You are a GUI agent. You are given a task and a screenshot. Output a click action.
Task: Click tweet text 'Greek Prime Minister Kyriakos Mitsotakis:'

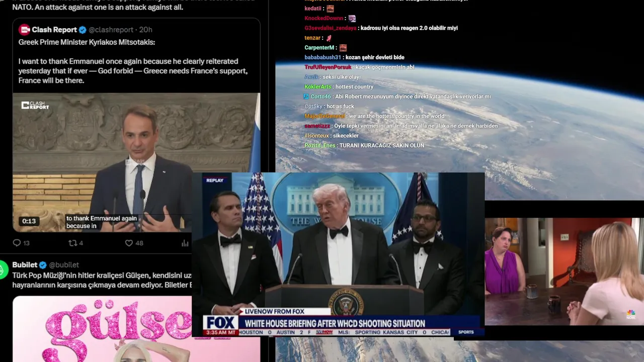tap(87, 42)
